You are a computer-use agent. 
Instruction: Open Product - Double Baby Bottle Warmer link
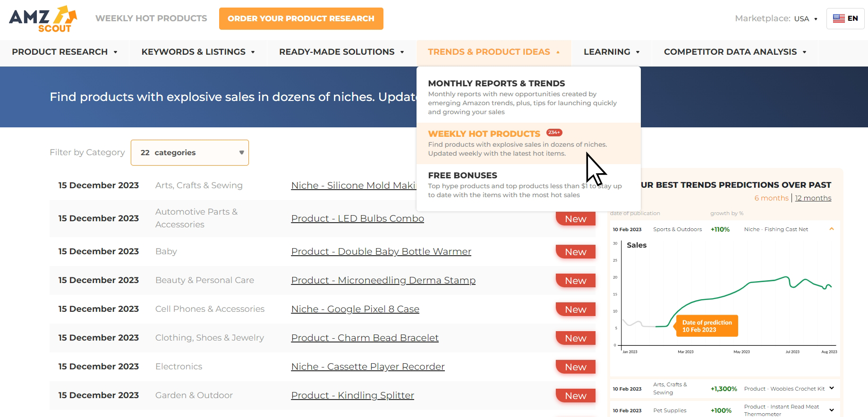point(381,251)
